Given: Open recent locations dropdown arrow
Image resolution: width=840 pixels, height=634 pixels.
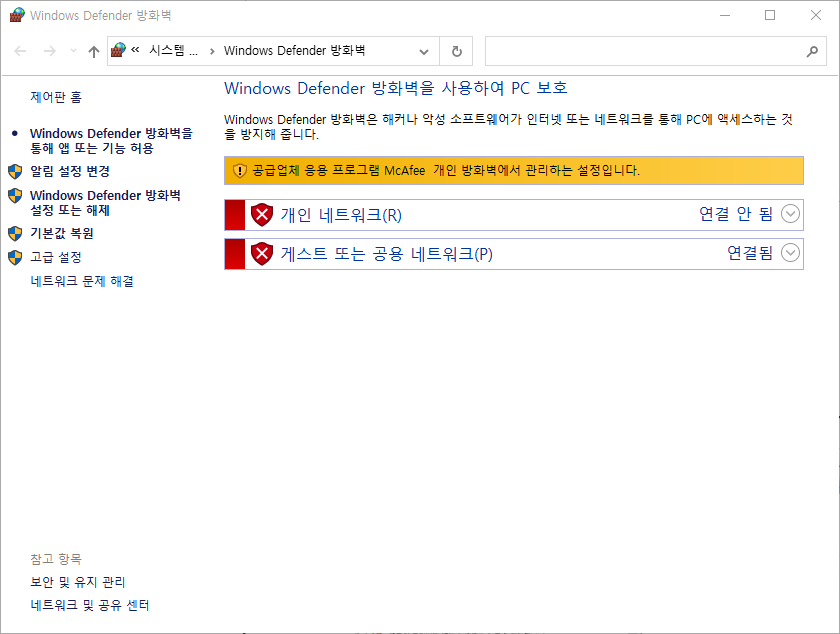Looking at the screenshot, I should 73,51.
